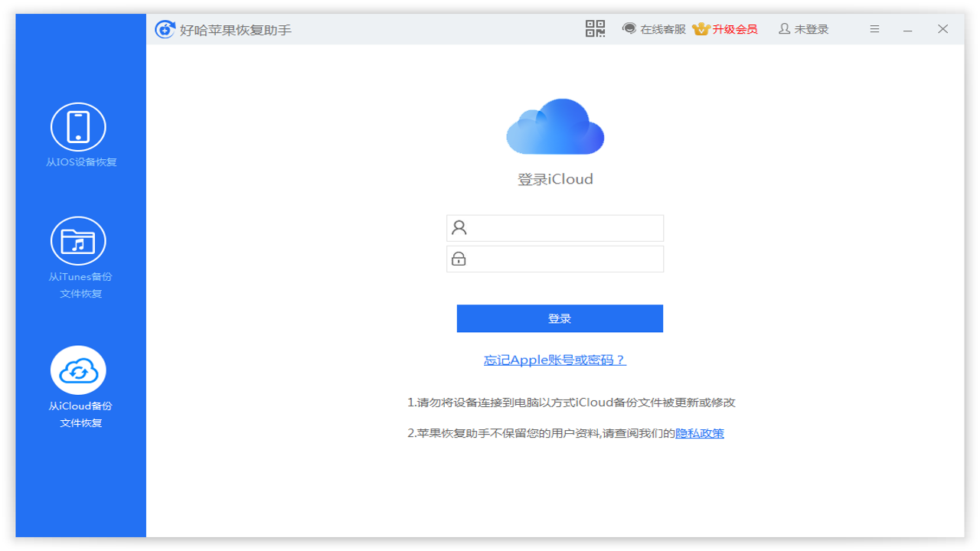The width and height of the screenshot is (980, 551).
Task: Click the headset customer service icon
Action: (x=629, y=28)
